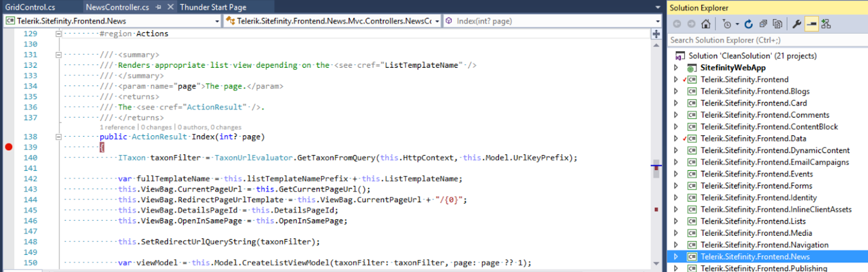Click the Collapse All icon

[x=763, y=24]
